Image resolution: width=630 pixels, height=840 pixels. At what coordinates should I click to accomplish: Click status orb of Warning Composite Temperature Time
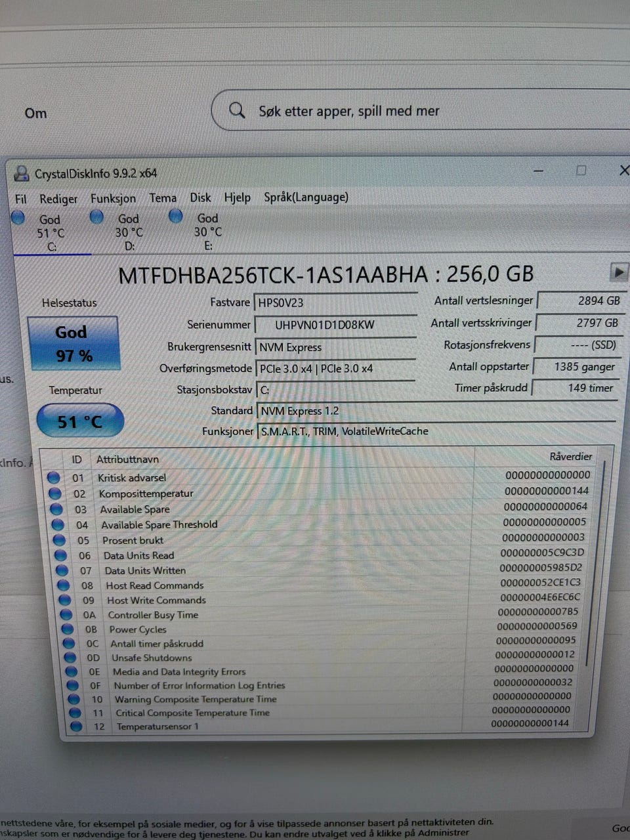74,700
